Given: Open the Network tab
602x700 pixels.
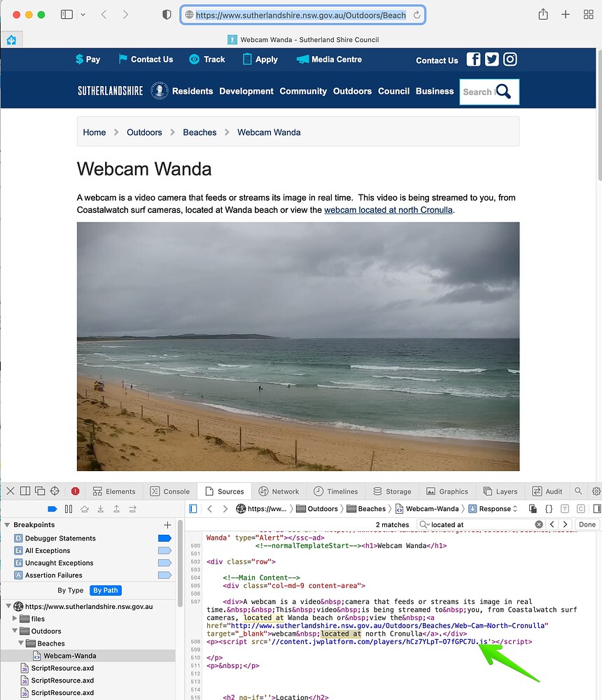Looking at the screenshot, I should coord(279,491).
